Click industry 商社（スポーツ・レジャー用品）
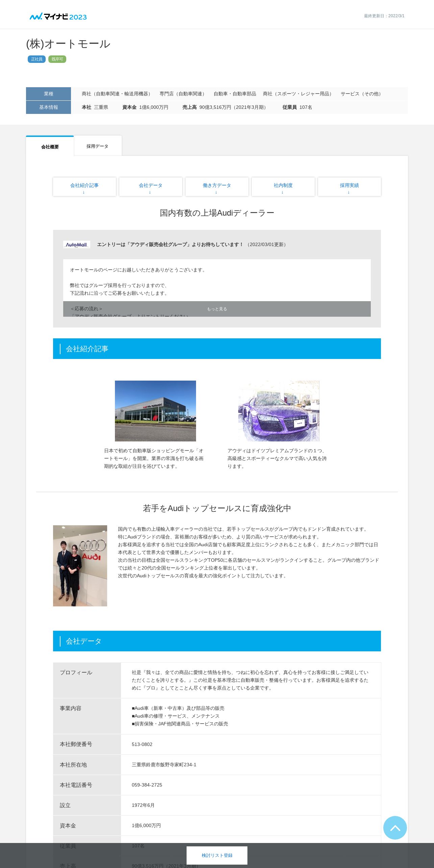The image size is (434, 868). pyautogui.click(x=298, y=94)
